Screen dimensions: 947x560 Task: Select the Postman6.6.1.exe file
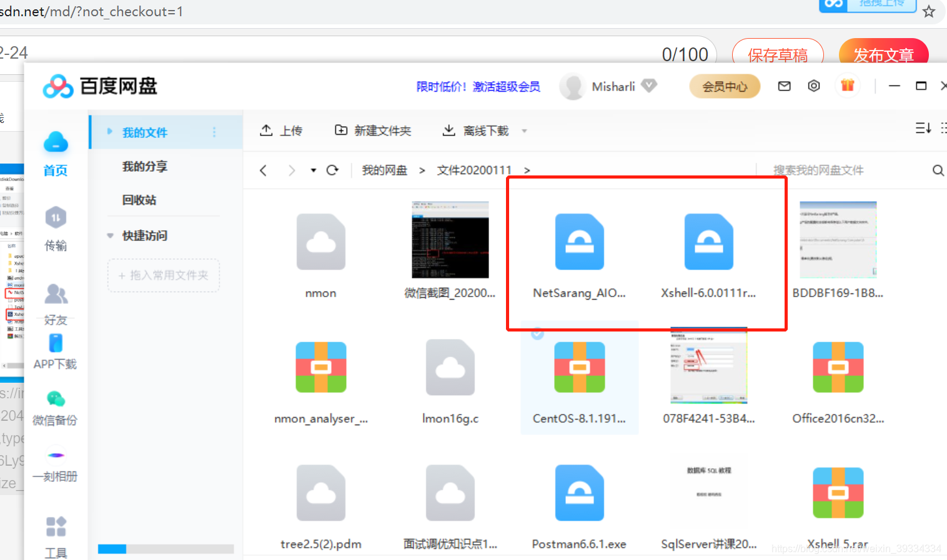580,493
